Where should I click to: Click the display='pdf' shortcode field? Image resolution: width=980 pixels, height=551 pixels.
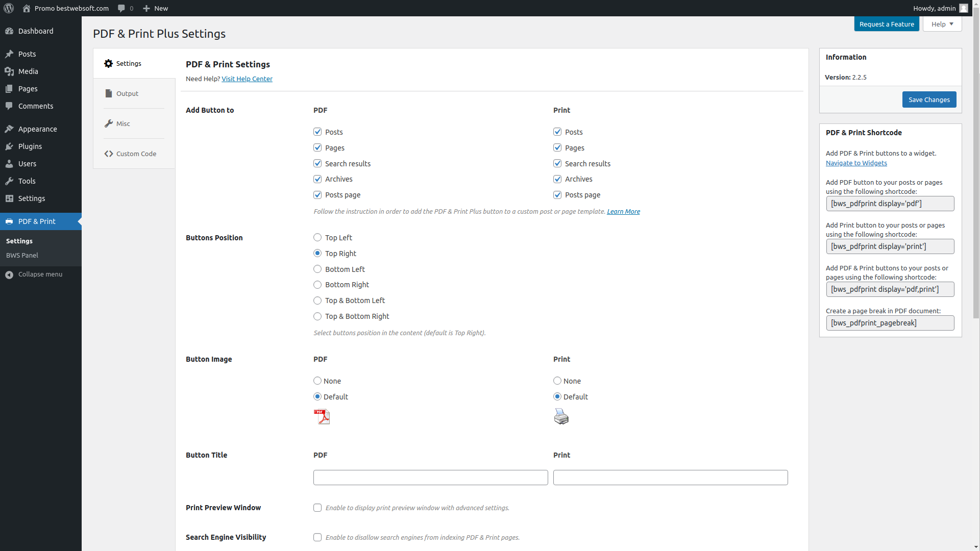pos(890,204)
